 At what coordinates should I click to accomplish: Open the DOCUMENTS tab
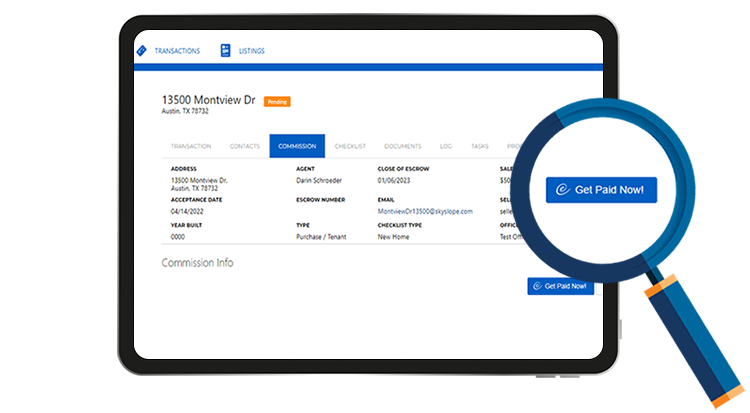403,146
